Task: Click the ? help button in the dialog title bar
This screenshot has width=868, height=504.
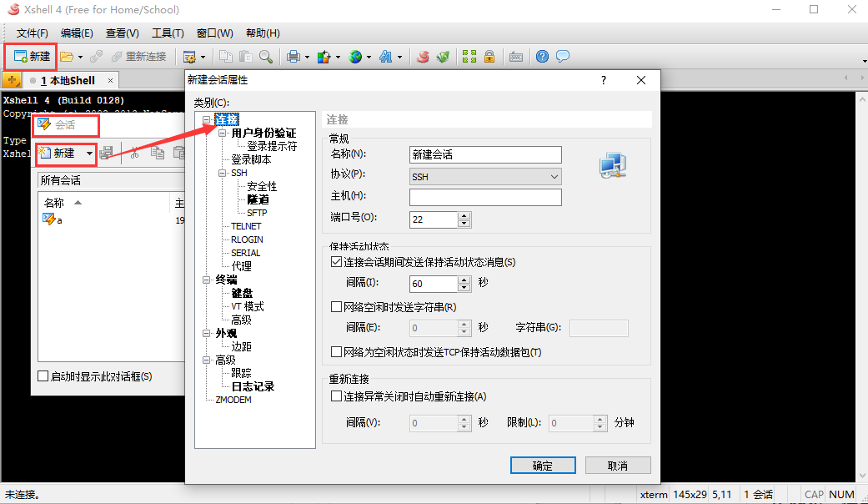Action: point(604,80)
